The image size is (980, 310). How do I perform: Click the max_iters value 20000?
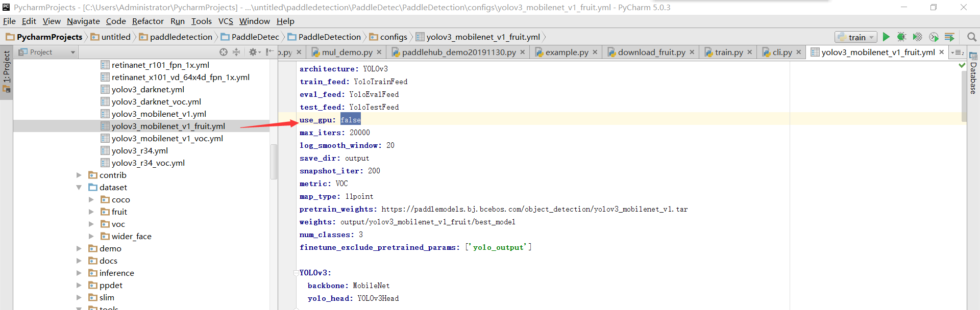pos(360,133)
